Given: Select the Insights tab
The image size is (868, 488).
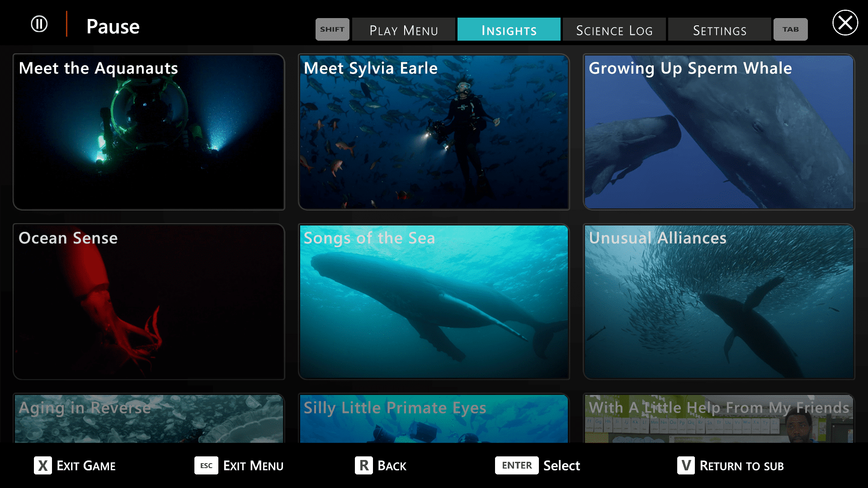Looking at the screenshot, I should coord(509,29).
